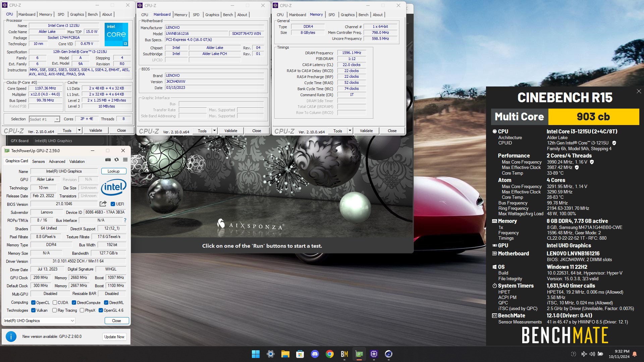Open About tab in the CPU-tab CPU-Z window

[x=107, y=14]
